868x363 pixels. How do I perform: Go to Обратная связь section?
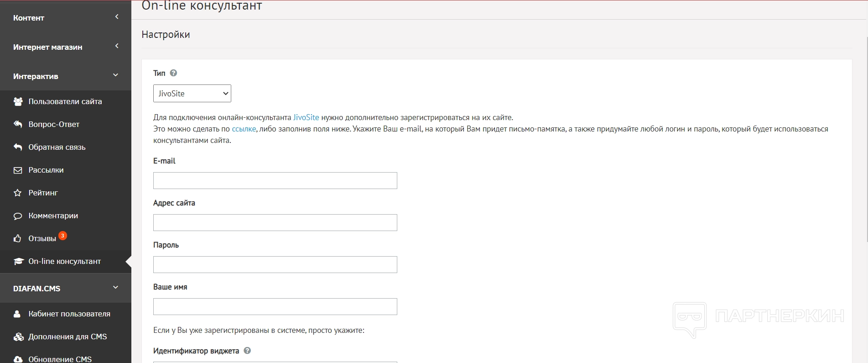pyautogui.click(x=66, y=147)
